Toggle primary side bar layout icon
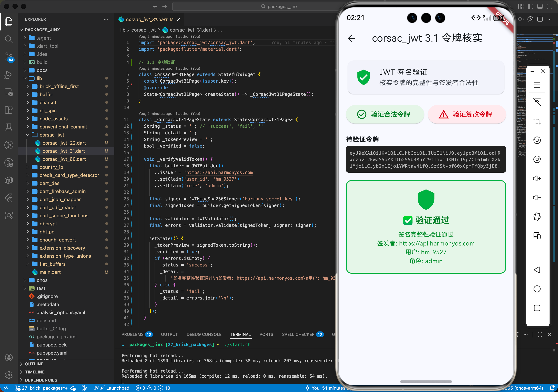This screenshot has width=558, height=392. click(530, 7)
